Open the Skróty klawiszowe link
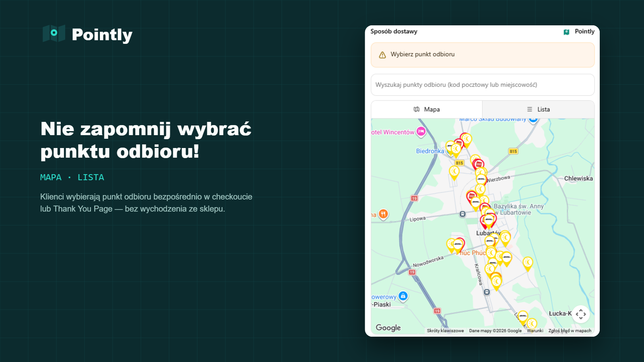 pos(445,331)
